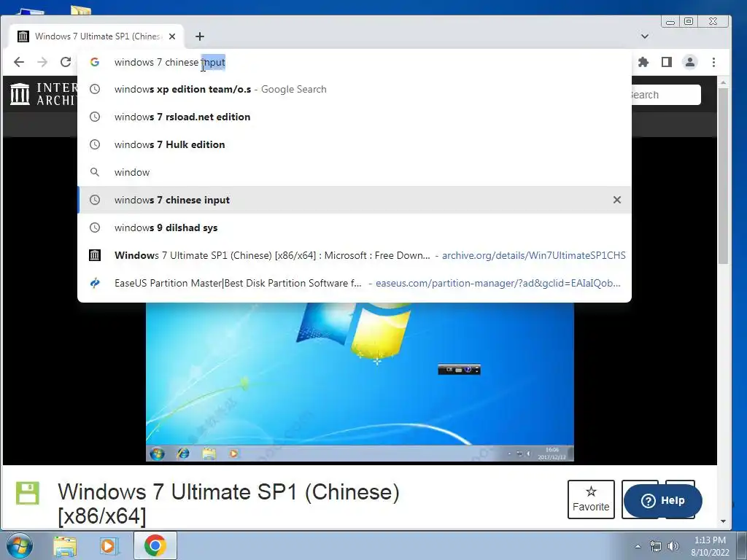The image size is (747, 560).
Task: Open the archive.org Win7UltimateSP1CHS suggestion
Action: tap(355, 255)
